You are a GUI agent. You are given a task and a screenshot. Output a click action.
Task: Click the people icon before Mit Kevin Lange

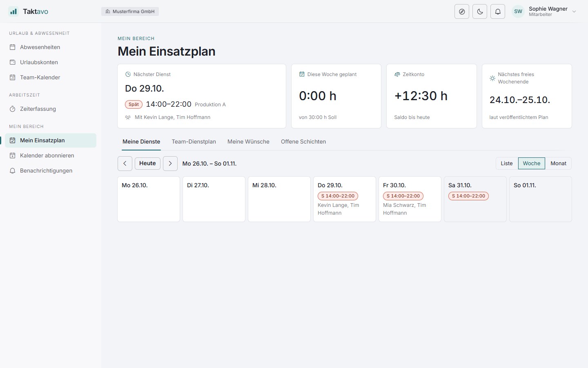(128, 117)
